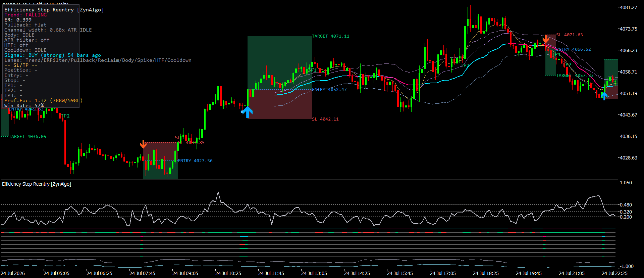Select the 'ENTRY 4052.47' label
The image size is (644, 278).
pyautogui.click(x=329, y=90)
